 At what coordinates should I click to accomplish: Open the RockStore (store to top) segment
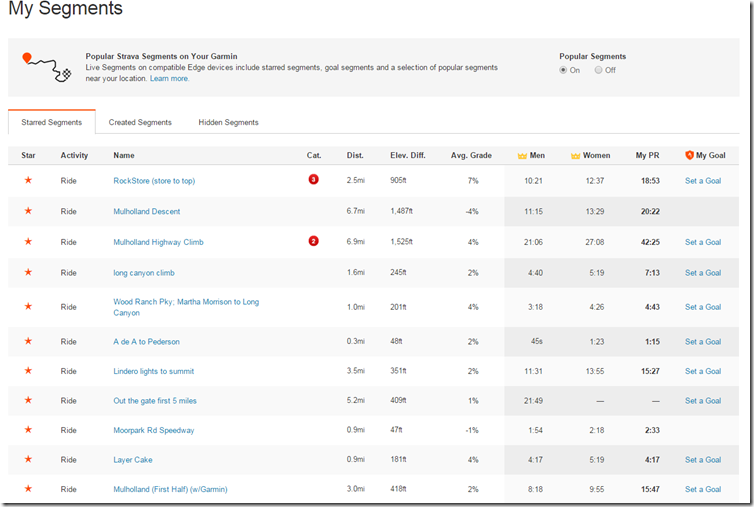[154, 181]
